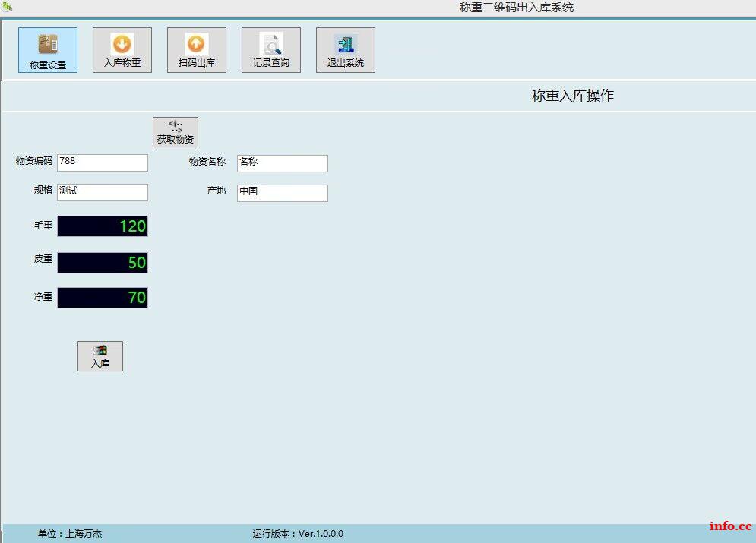756x543 pixels.
Task: Click the status bar text 运行版本：Ver.1.0.0.0
Action: [x=298, y=533]
